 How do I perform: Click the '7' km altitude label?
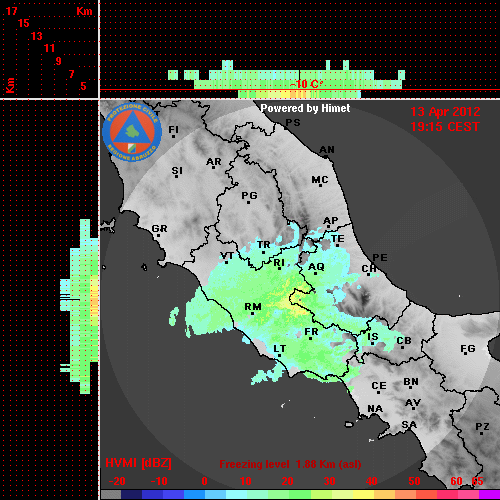tap(71, 74)
